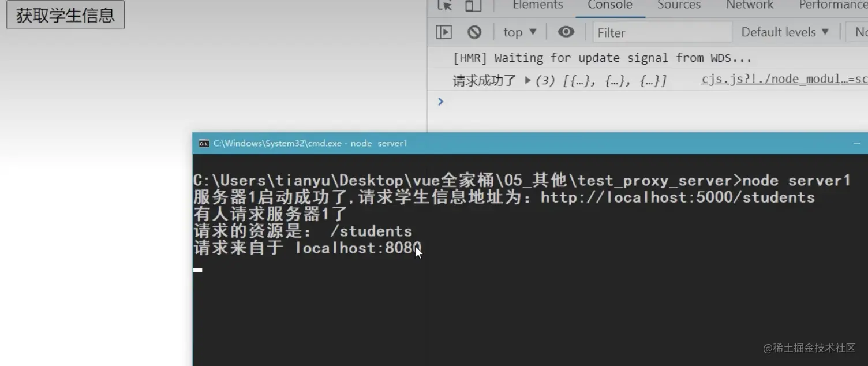
Task: Click the 请求成功了 log text
Action: coord(484,80)
